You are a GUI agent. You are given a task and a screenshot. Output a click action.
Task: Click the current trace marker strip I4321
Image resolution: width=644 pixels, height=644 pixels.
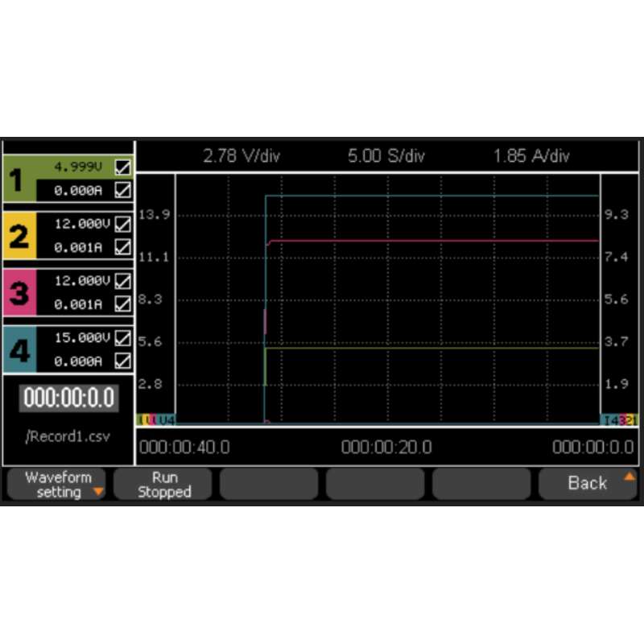[x=619, y=420]
